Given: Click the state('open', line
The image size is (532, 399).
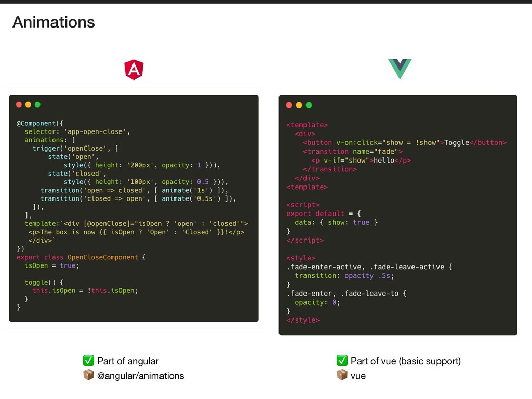Looking at the screenshot, I should point(73,157).
